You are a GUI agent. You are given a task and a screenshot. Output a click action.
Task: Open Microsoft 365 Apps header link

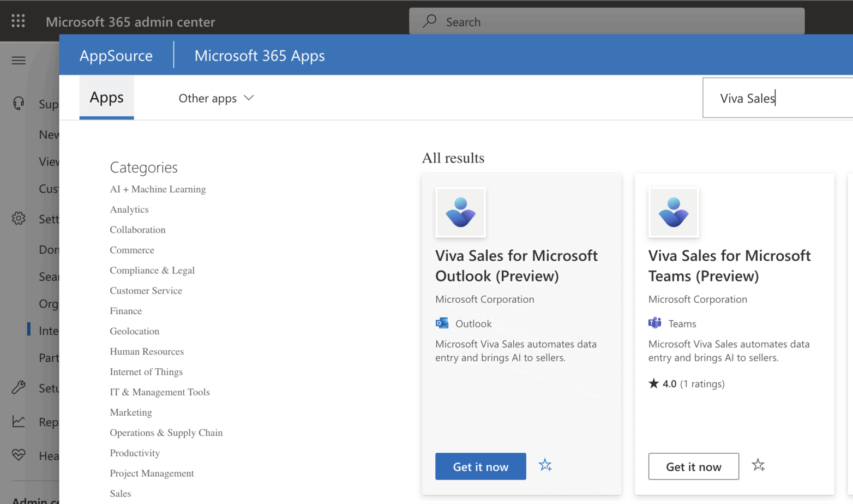tap(260, 55)
